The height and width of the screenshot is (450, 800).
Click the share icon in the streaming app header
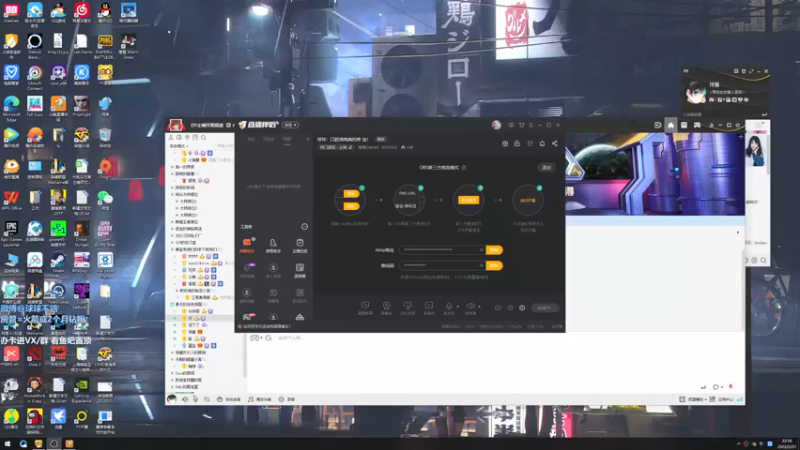555,144
